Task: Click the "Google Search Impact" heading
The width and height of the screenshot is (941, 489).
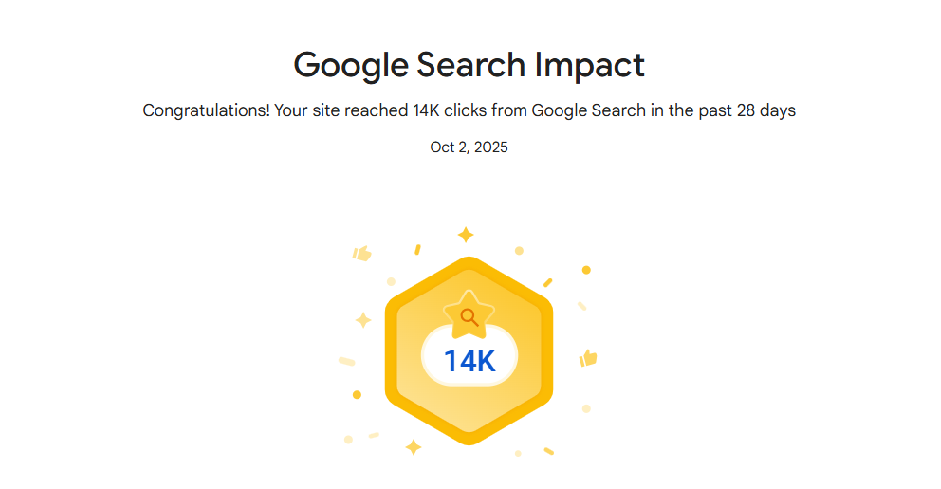Action: coord(469,66)
